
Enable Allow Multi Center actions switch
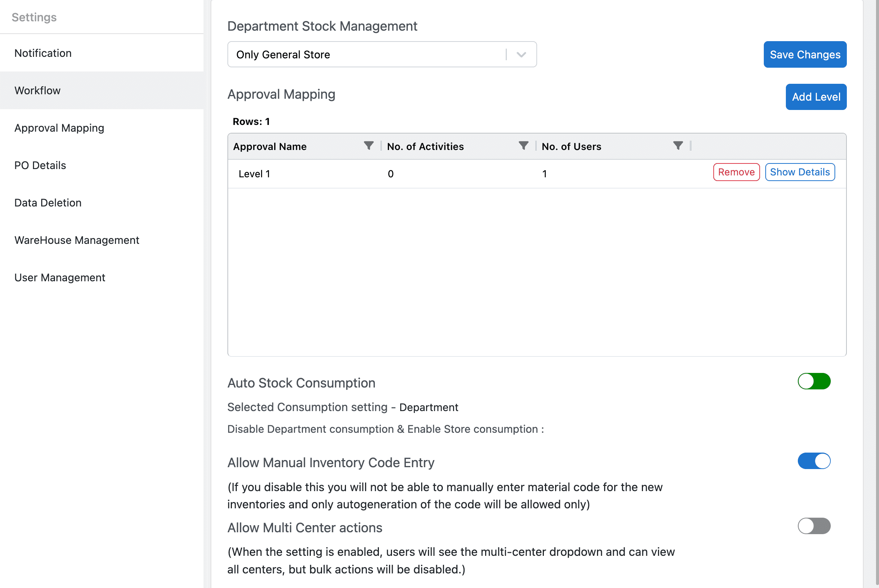coord(814,526)
